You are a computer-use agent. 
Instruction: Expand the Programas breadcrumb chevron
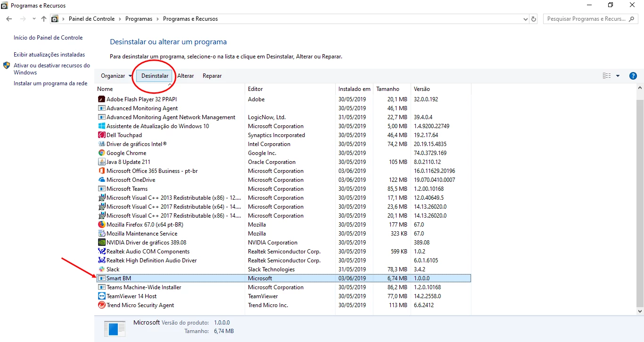158,19
